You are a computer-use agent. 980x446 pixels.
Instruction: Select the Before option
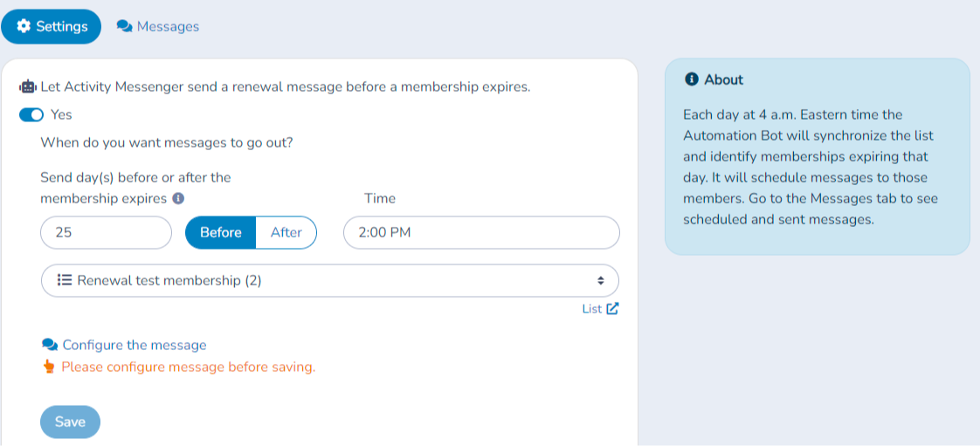click(221, 232)
